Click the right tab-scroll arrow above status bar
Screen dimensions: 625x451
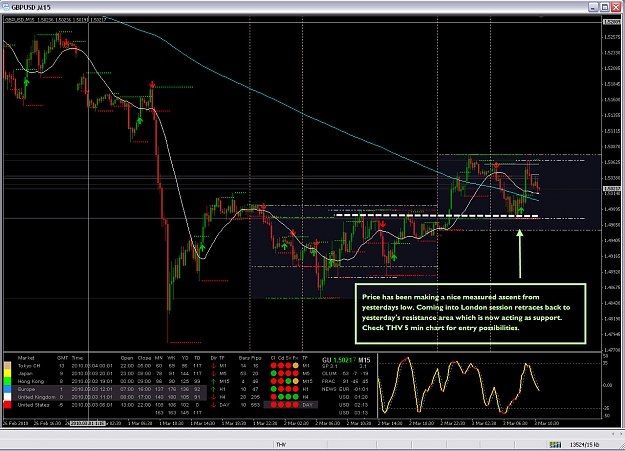coord(620,433)
